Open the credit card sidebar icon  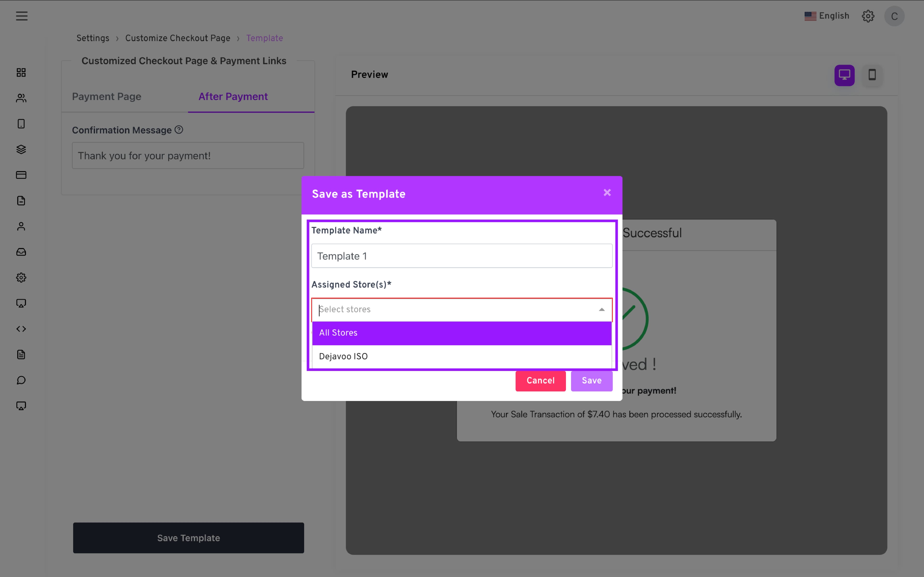coord(21,175)
